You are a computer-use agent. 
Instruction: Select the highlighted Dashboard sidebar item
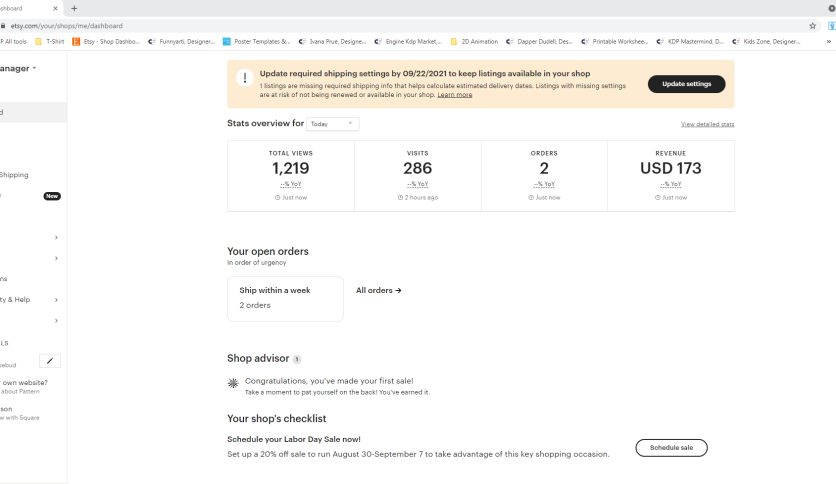coord(33,112)
